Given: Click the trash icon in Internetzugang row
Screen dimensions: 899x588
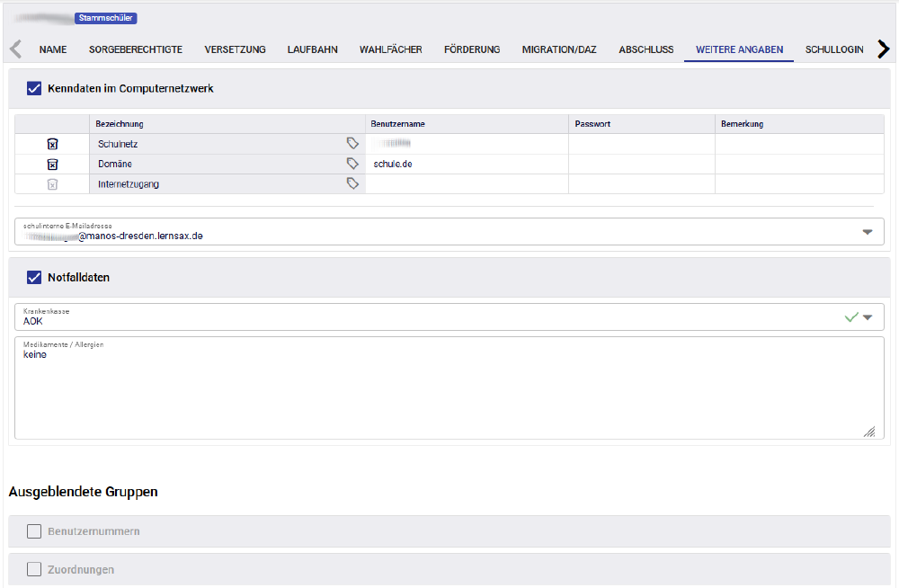Looking at the screenshot, I should pos(52,184).
